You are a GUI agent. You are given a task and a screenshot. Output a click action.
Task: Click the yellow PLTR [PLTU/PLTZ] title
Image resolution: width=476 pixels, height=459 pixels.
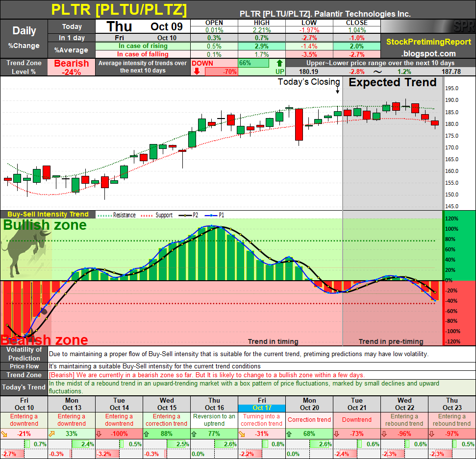pyautogui.click(x=119, y=9)
